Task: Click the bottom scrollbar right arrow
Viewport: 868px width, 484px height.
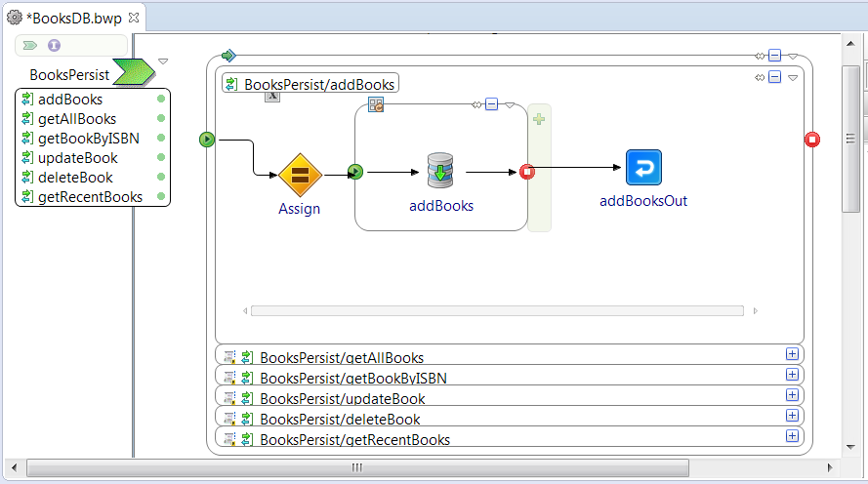Action: click(x=829, y=468)
